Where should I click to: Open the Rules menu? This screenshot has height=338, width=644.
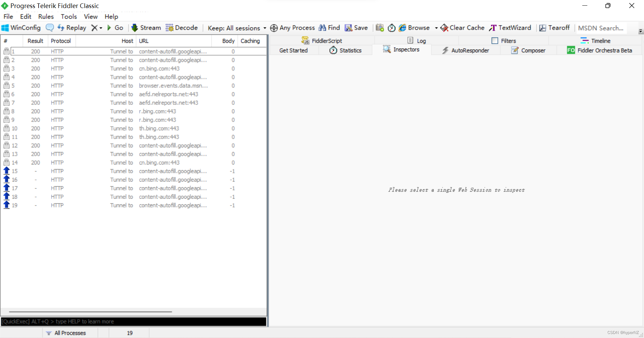tap(46, 16)
